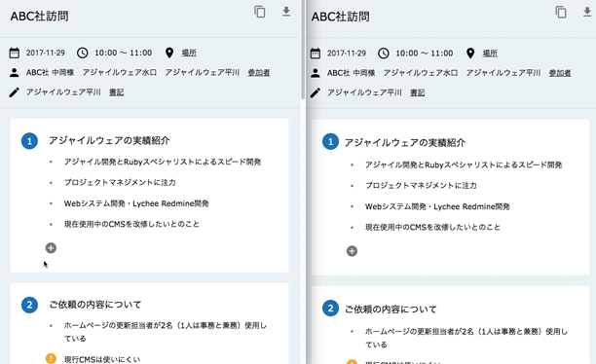Click the time 10:00 ~ 11:00 in left pane

click(x=123, y=53)
